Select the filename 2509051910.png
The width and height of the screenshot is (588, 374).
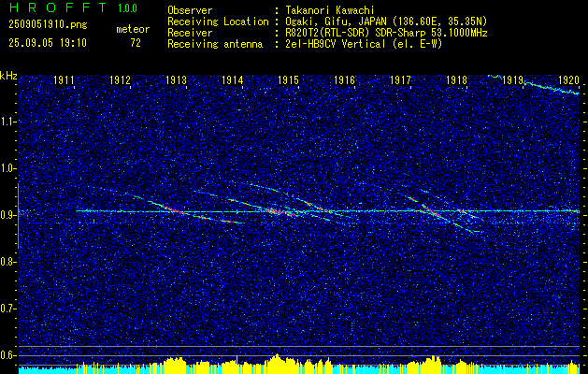pyautogui.click(x=48, y=25)
